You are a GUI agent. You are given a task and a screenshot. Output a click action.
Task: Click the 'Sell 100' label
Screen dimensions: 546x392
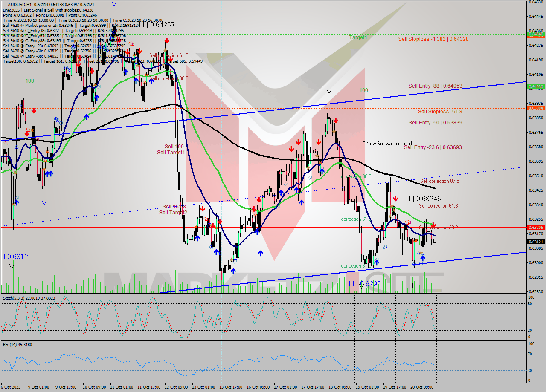point(174,147)
